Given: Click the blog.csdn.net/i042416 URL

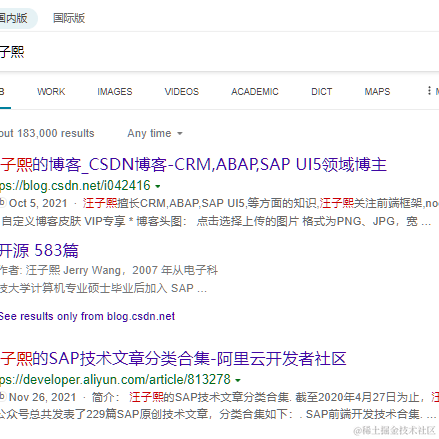Looking at the screenshot, I should [75, 185].
